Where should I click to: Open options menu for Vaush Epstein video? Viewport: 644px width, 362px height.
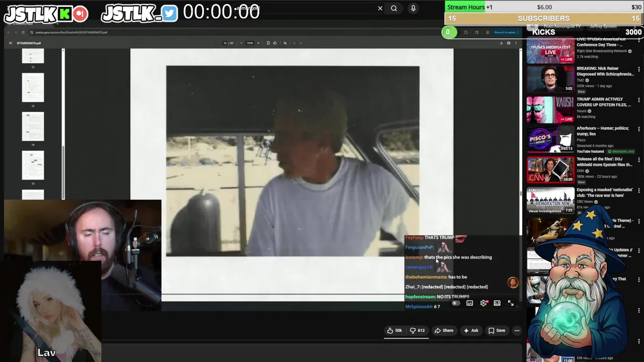pos(639,100)
